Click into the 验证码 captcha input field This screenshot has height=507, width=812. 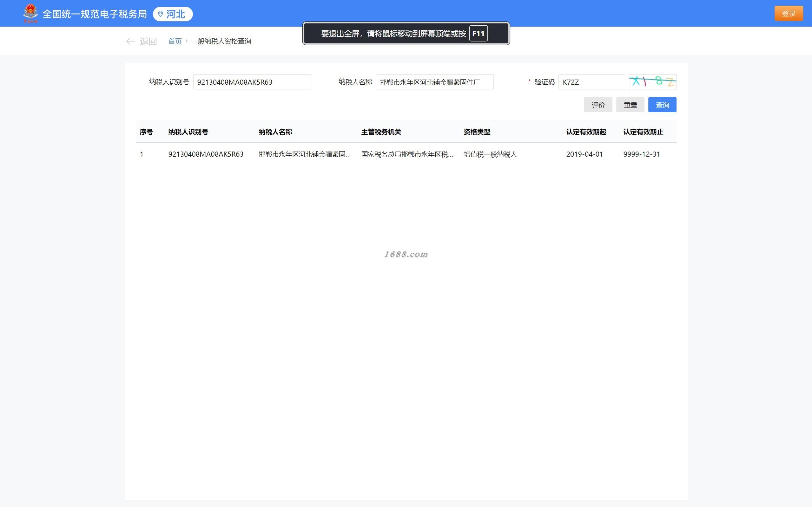point(591,82)
